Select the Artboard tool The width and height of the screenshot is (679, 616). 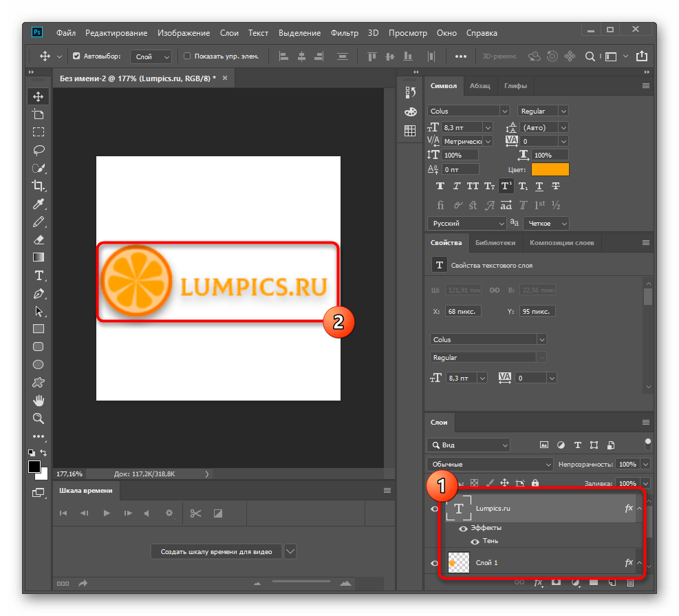[x=38, y=114]
